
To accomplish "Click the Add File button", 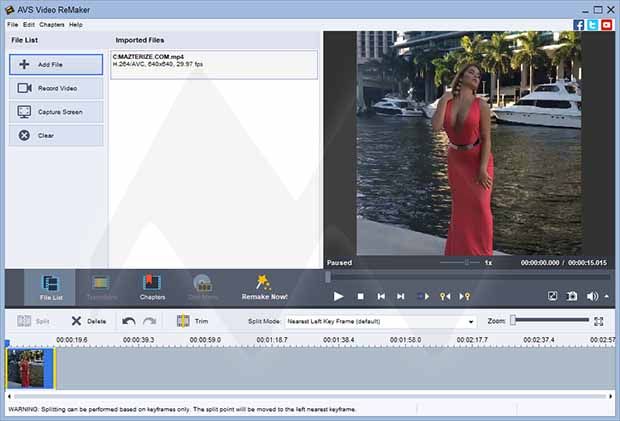I will coord(56,64).
